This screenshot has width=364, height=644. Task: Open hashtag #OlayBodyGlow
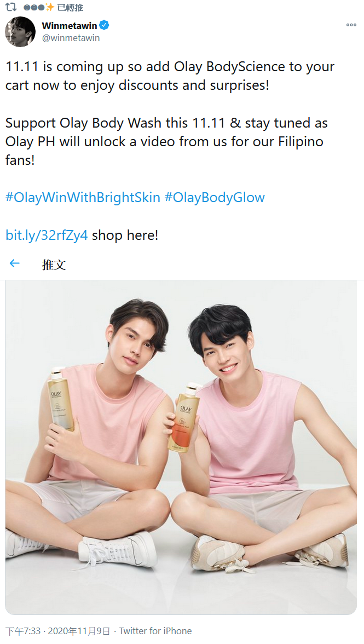point(215,198)
